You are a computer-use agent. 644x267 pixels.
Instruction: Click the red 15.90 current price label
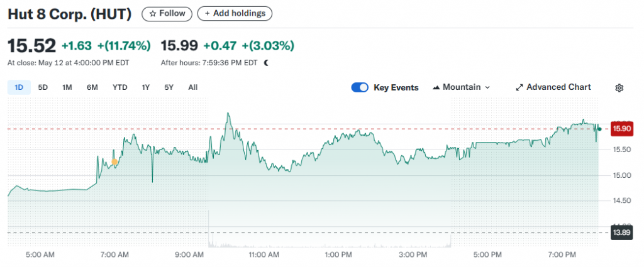622,129
